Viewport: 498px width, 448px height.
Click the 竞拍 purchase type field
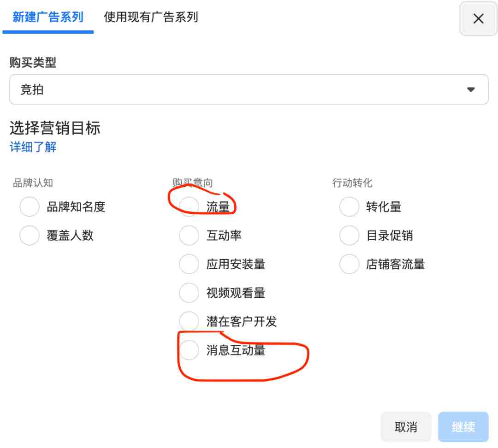tap(249, 89)
